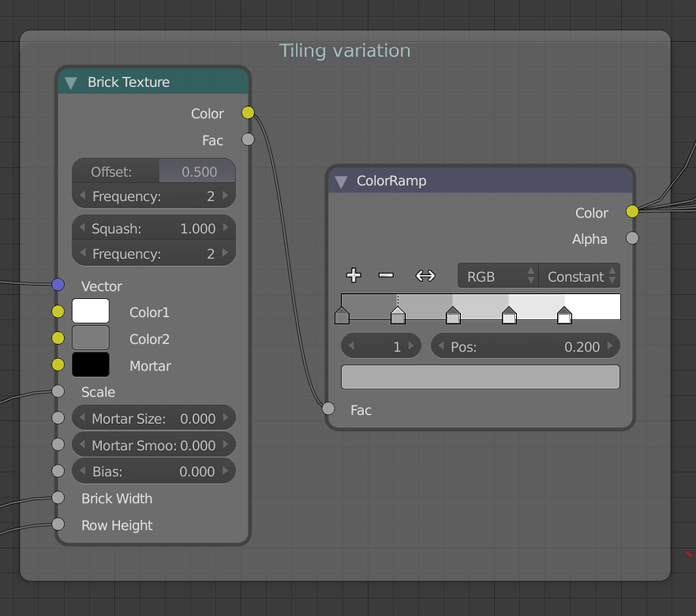This screenshot has width=696, height=616.
Task: Decrease the Squash value
Action: tap(82, 228)
